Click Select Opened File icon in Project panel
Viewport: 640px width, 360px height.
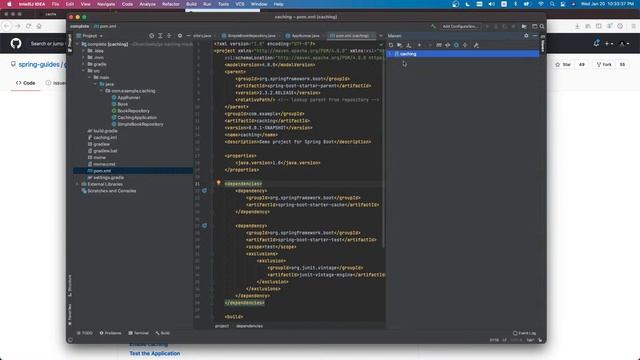point(151,36)
